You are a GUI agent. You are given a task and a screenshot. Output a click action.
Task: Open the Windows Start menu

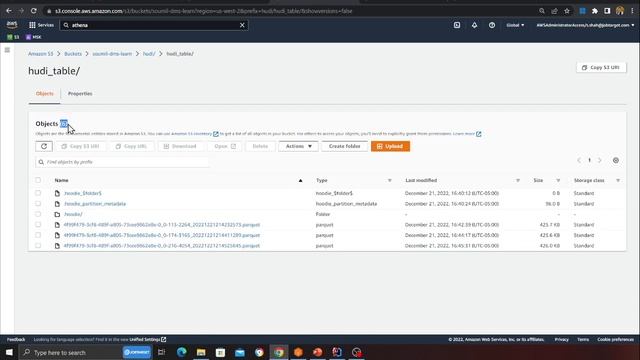coord(9,352)
